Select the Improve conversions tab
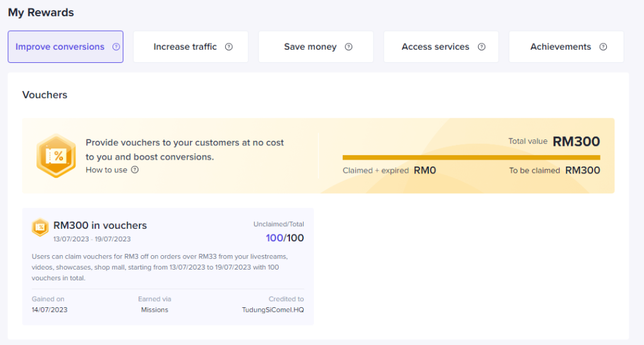 [x=65, y=47]
